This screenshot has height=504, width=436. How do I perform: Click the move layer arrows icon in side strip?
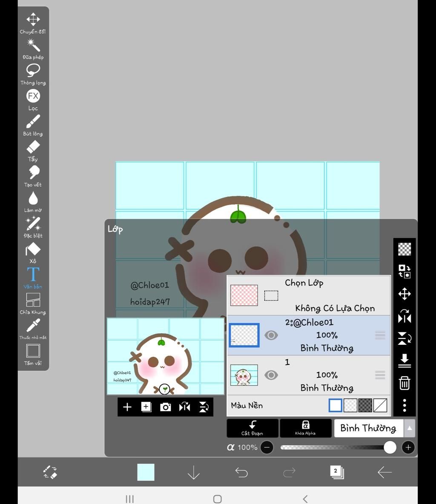coord(404,294)
